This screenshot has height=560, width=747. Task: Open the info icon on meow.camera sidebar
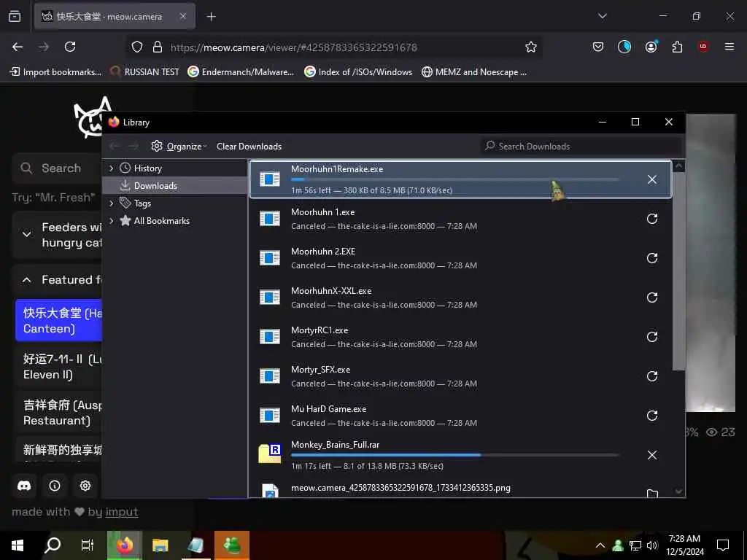pyautogui.click(x=55, y=486)
